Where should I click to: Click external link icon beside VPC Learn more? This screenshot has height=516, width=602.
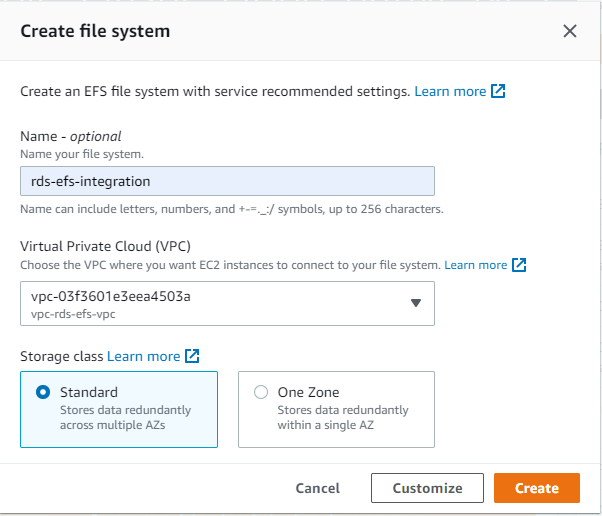[519, 265]
